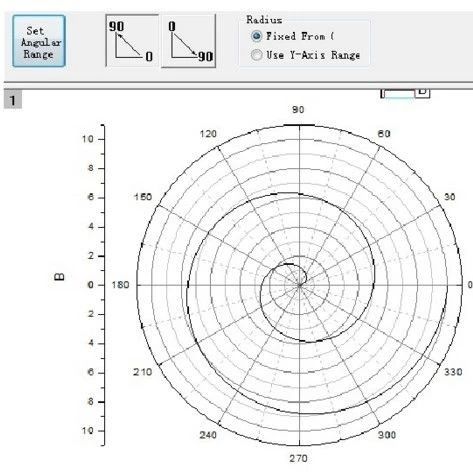Select the legend box labeled B

click(x=405, y=93)
